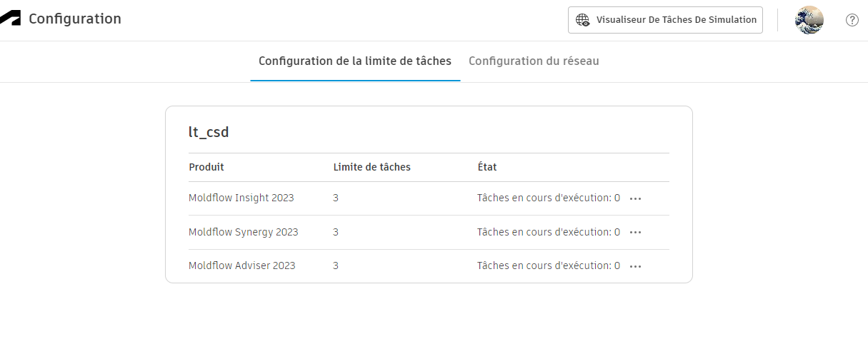Screen dimensions: 868x349
Task: Switch to Configuration du réseau tab
Action: (x=534, y=61)
